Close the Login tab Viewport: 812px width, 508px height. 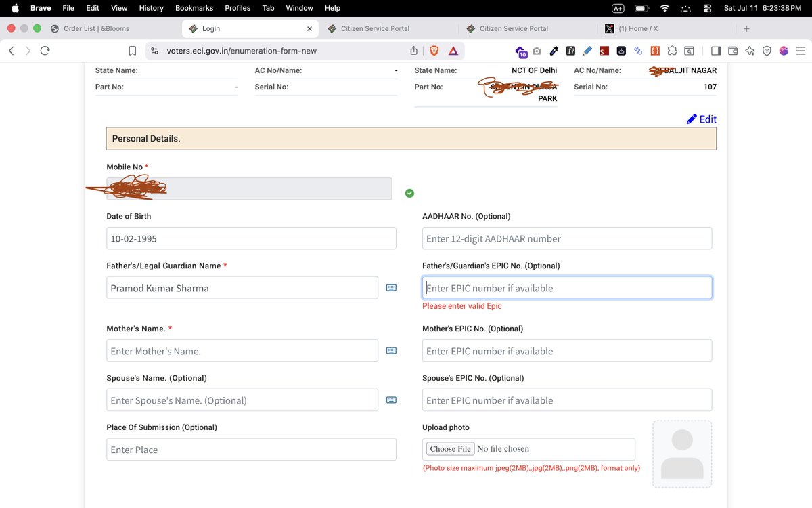click(310, 29)
